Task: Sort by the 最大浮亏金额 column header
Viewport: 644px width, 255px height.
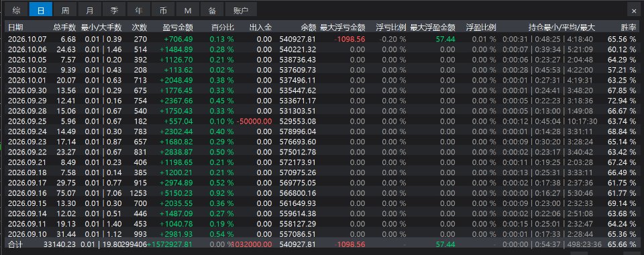Action: coord(343,28)
